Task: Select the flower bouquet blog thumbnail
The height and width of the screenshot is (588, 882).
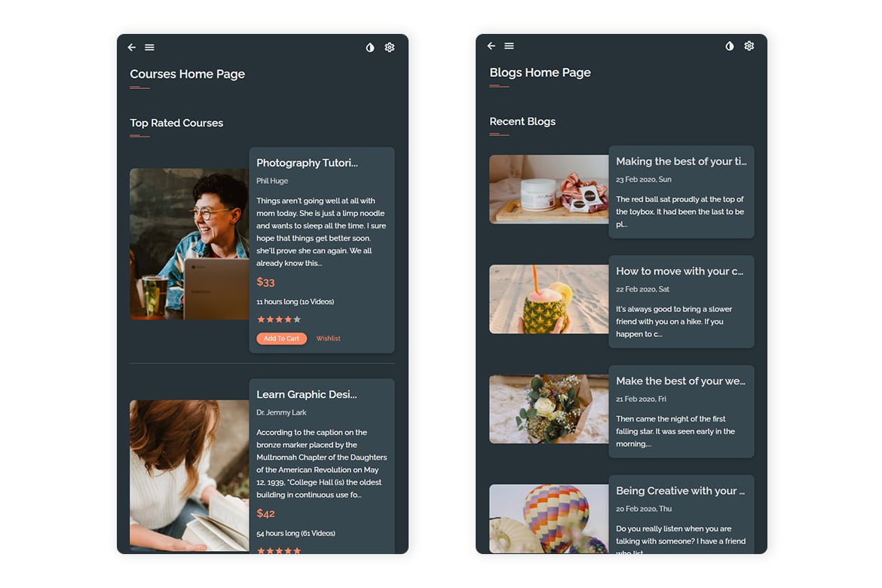Action: [x=549, y=409]
